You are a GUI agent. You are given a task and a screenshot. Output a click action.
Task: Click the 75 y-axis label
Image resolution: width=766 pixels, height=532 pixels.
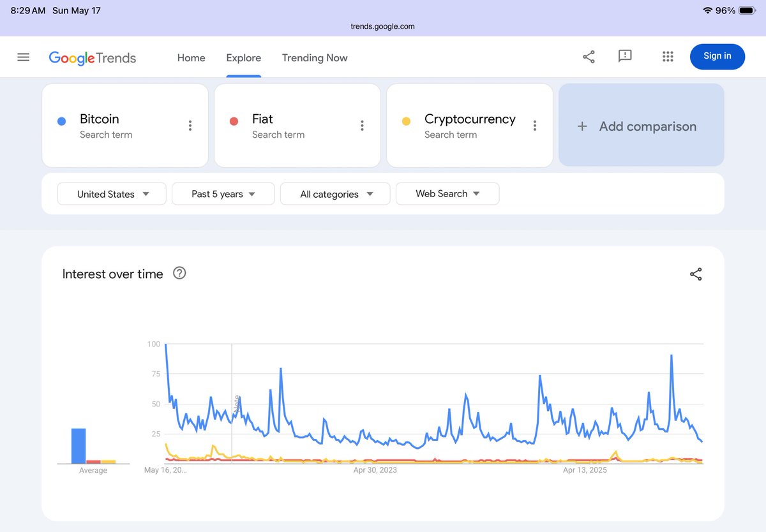tap(156, 374)
